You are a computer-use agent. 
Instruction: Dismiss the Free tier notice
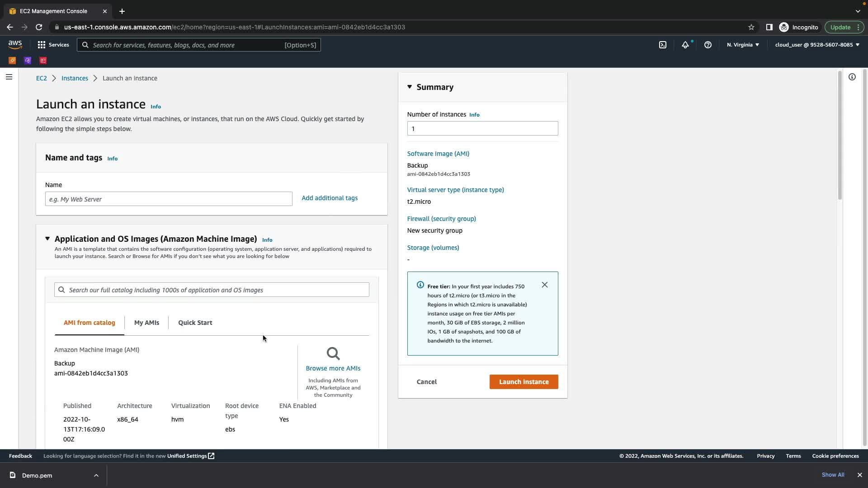coord(545,285)
